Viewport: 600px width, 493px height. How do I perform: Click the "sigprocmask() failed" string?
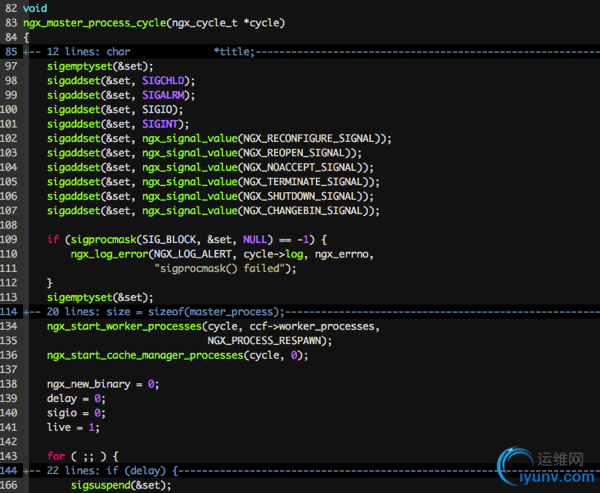click(222, 269)
